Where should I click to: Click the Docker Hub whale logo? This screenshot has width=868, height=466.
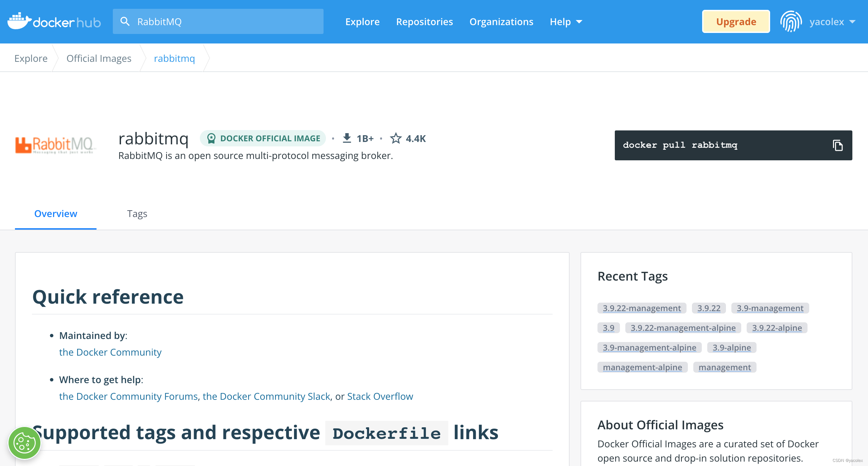[x=20, y=21]
